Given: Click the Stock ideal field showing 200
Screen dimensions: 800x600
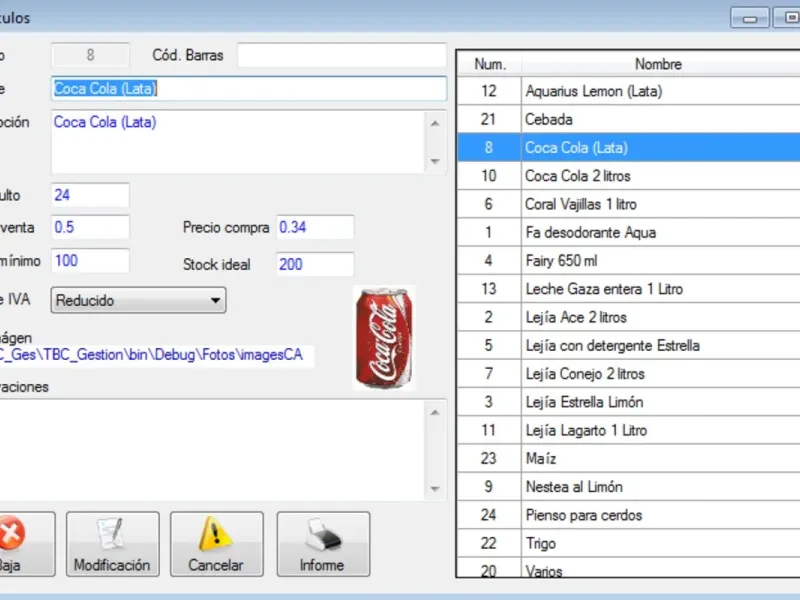Looking at the screenshot, I should click(315, 264).
